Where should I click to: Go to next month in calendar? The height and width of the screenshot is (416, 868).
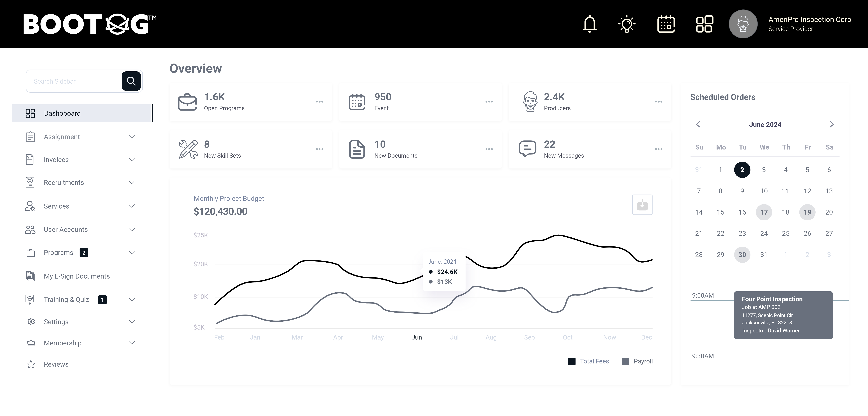[832, 124]
